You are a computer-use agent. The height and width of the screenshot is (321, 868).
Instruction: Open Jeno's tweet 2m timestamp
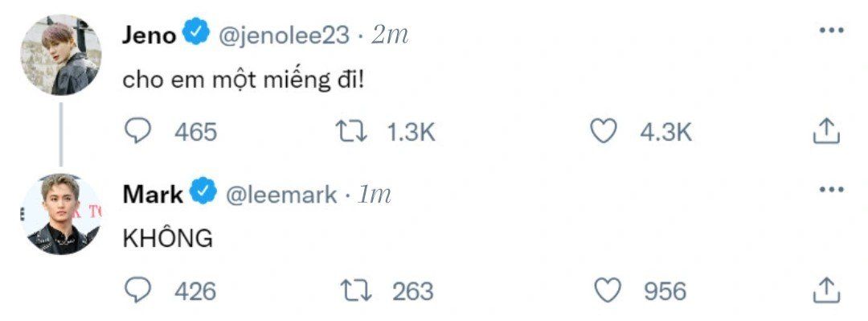[x=390, y=36]
